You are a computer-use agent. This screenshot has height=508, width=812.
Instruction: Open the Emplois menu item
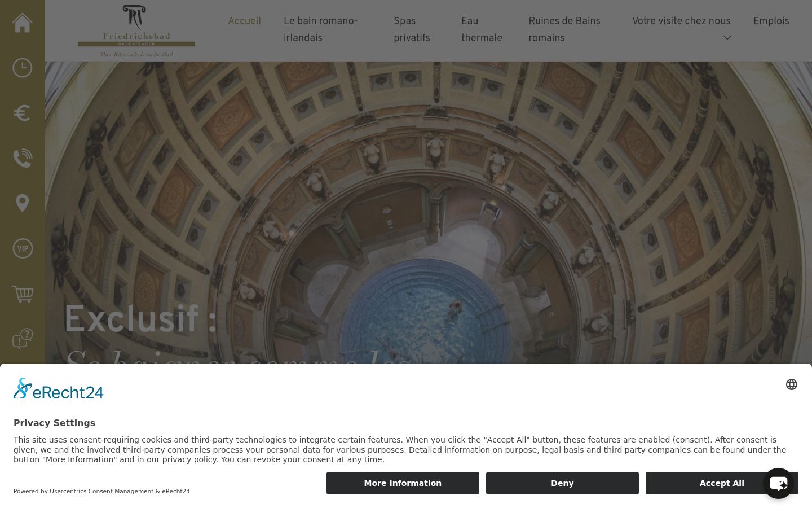(771, 21)
